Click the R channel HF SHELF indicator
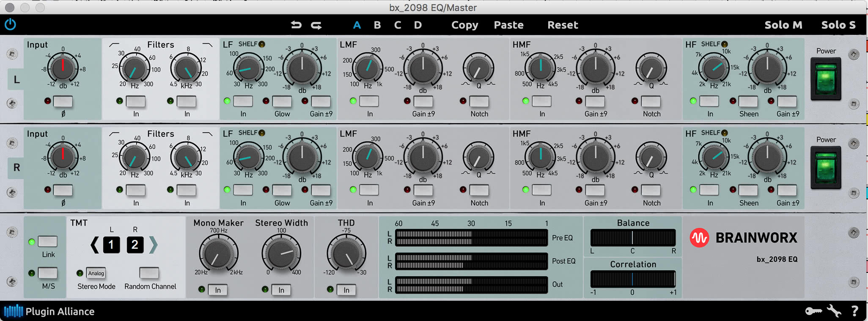The width and height of the screenshot is (868, 321). click(x=725, y=133)
